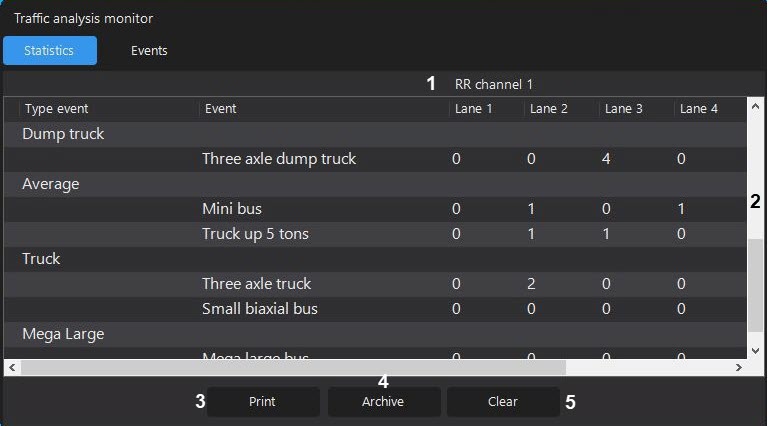Click the Clear button
Viewport: 769px width, 426px height.
click(x=502, y=401)
